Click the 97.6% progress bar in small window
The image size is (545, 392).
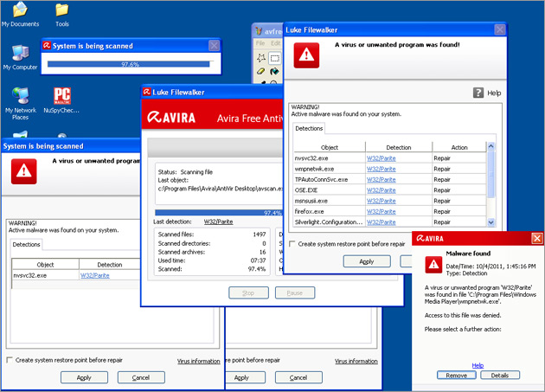pyautogui.click(x=131, y=64)
